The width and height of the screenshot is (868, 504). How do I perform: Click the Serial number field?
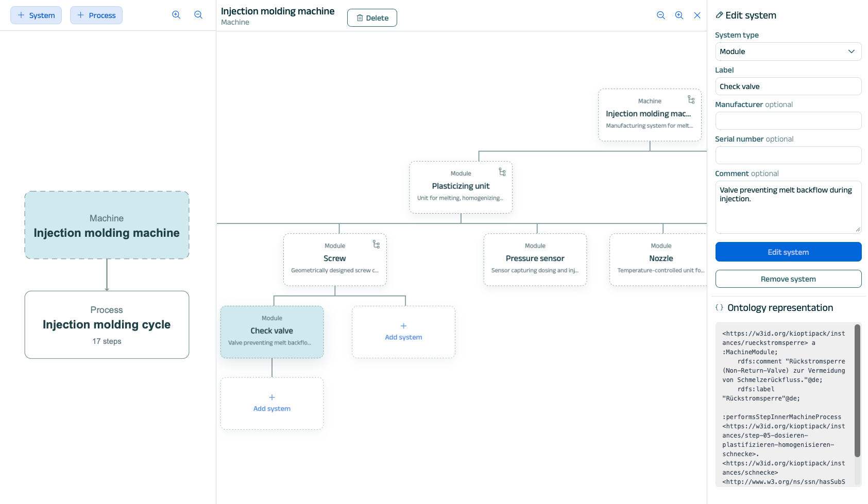pos(788,155)
